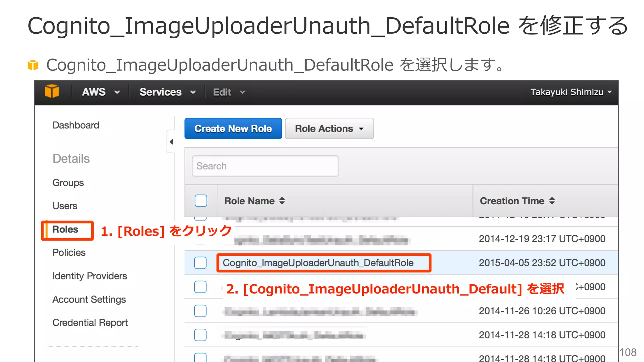Open Policies in the sidebar

69,252
